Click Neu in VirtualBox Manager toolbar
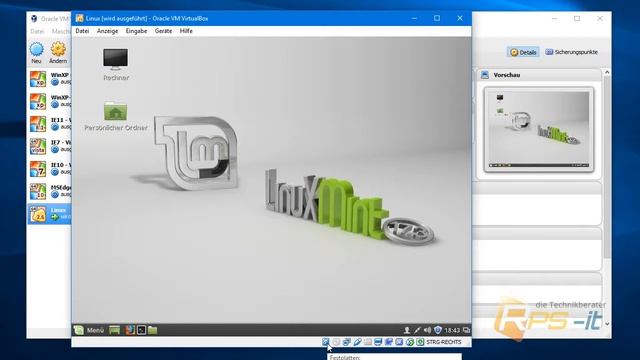The width and height of the screenshot is (640, 360). 36,53
